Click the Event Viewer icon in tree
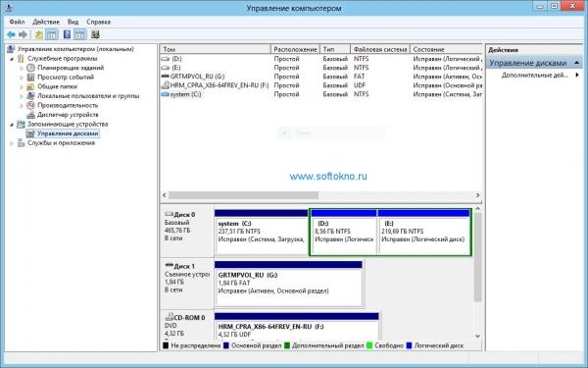This screenshot has width=588, height=368. click(x=30, y=77)
